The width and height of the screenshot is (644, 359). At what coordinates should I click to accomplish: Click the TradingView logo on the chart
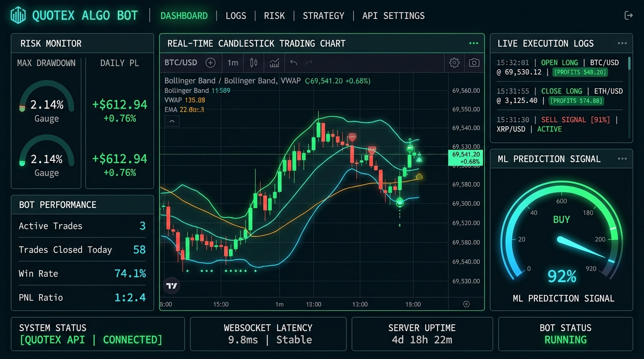tap(172, 285)
